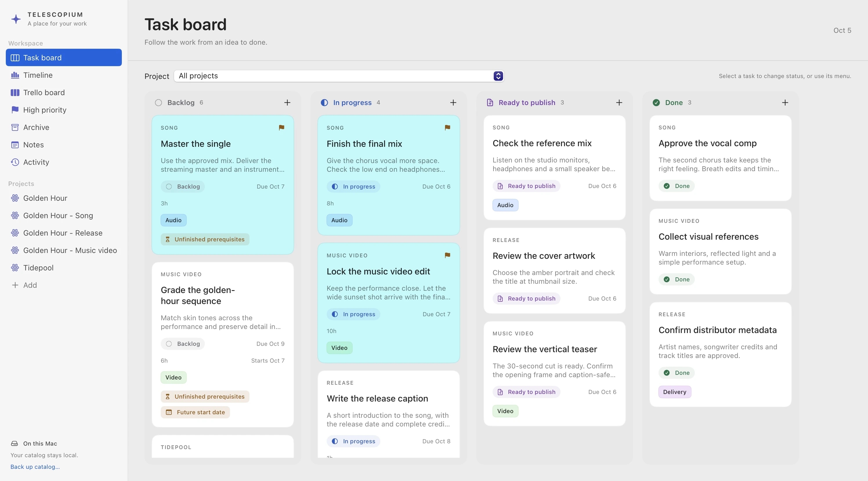Click the Audio tag on Check the reference mix
Image resolution: width=868 pixels, height=481 pixels.
[x=505, y=205]
